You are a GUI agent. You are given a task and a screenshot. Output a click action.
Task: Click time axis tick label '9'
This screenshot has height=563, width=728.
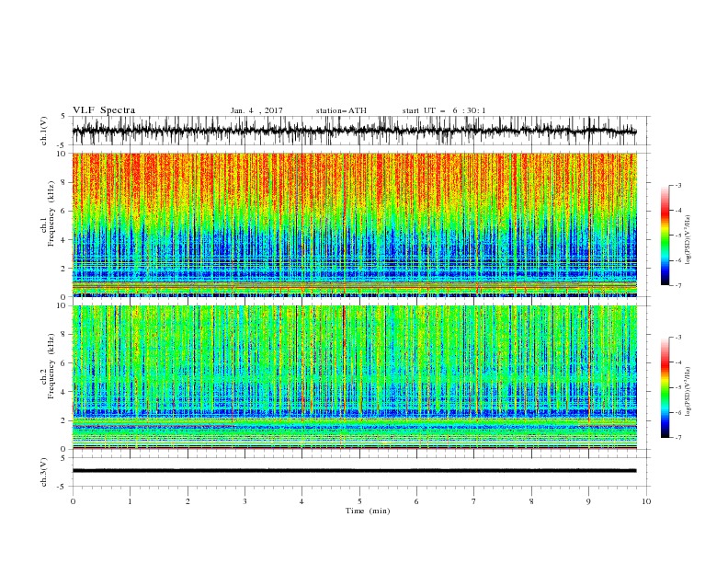point(588,501)
